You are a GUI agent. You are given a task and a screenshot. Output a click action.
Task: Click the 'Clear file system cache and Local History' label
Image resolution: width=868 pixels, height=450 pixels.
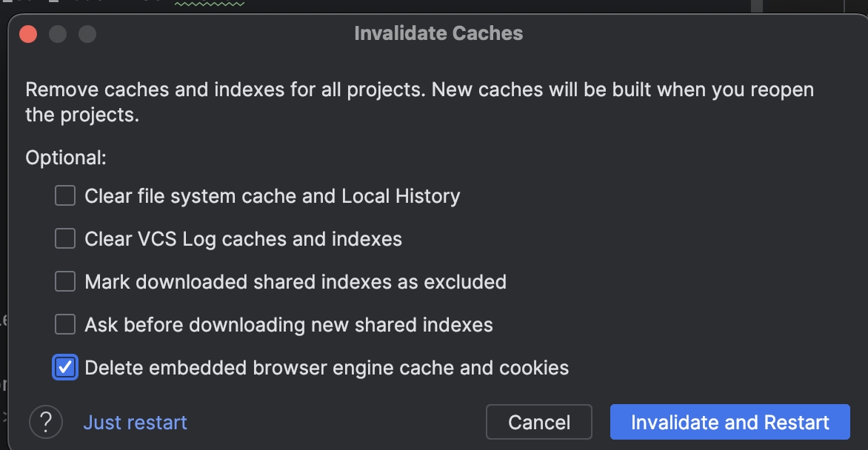(273, 196)
